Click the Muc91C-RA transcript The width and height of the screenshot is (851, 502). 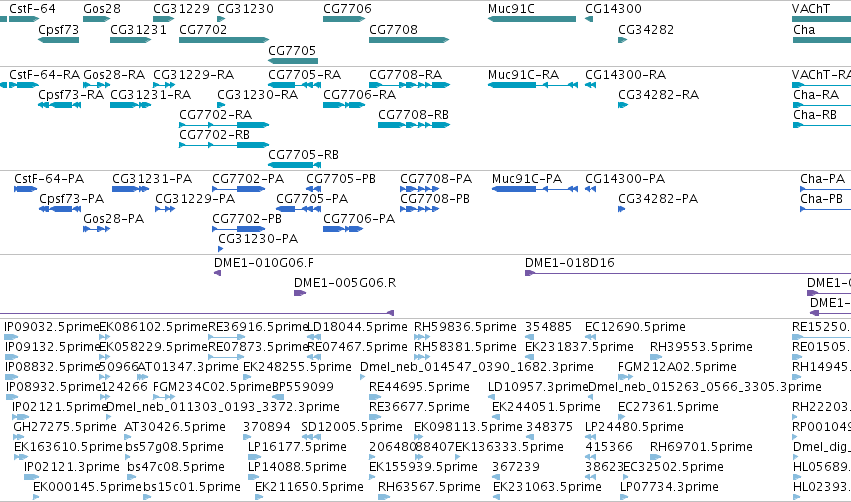coord(533,85)
